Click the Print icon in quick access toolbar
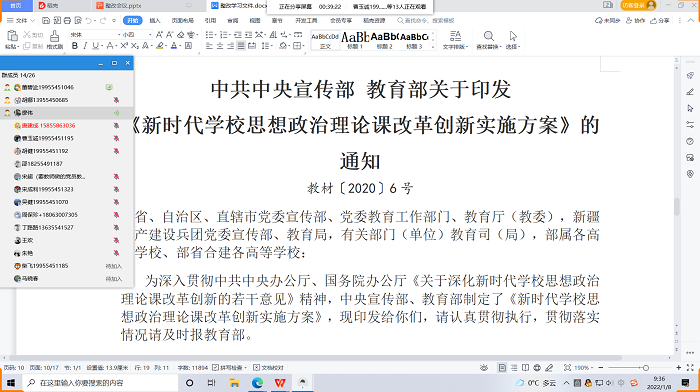The width and height of the screenshot is (700, 392). (67, 21)
